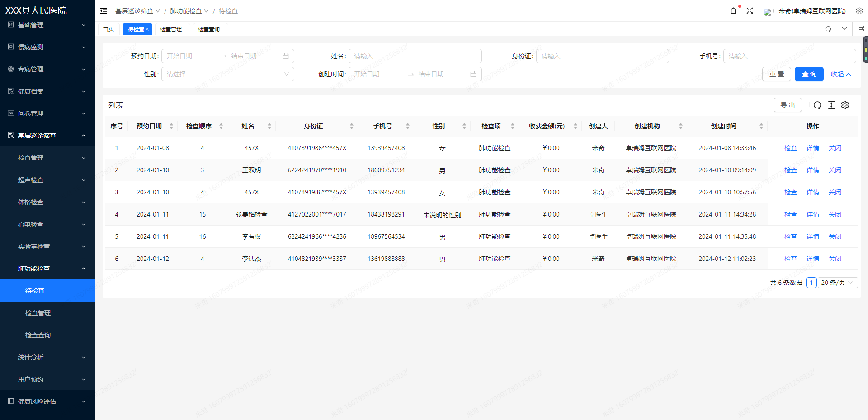Open the 预约日期 calendar icon

click(x=286, y=56)
